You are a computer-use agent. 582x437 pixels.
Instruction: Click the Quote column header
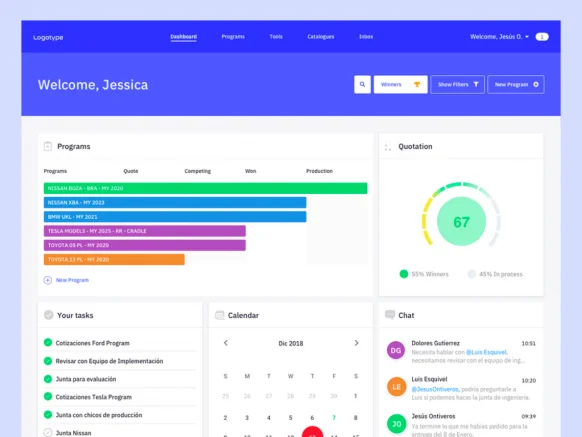click(131, 171)
